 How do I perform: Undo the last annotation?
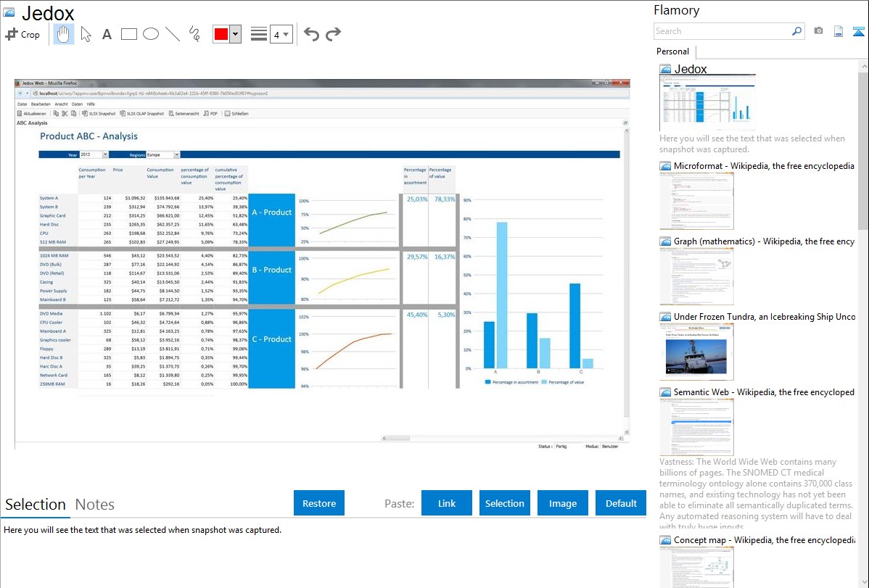[311, 34]
